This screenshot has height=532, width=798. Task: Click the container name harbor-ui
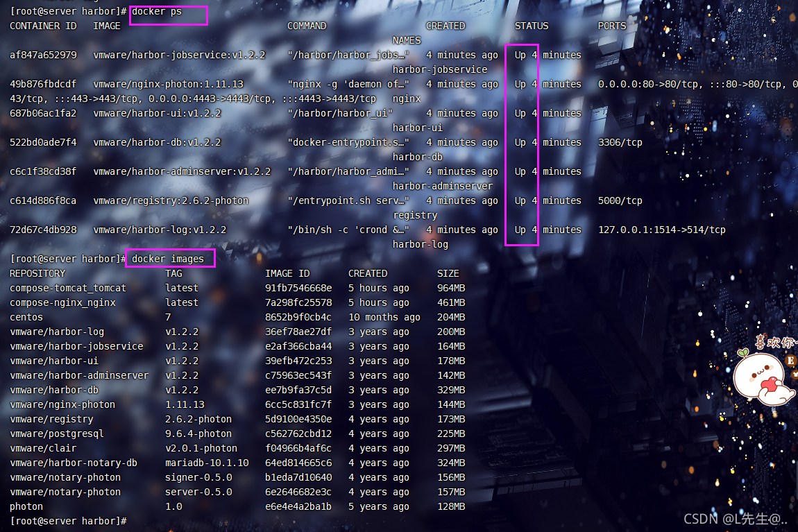pyautogui.click(x=417, y=128)
